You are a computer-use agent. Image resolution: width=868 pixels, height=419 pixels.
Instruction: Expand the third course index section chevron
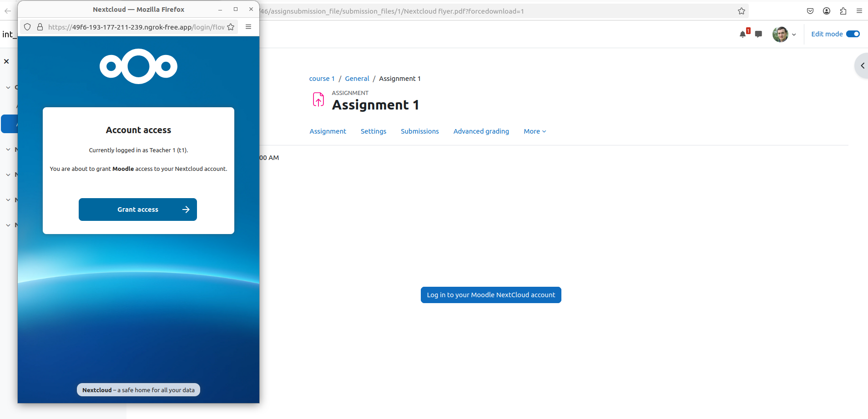coord(8,175)
